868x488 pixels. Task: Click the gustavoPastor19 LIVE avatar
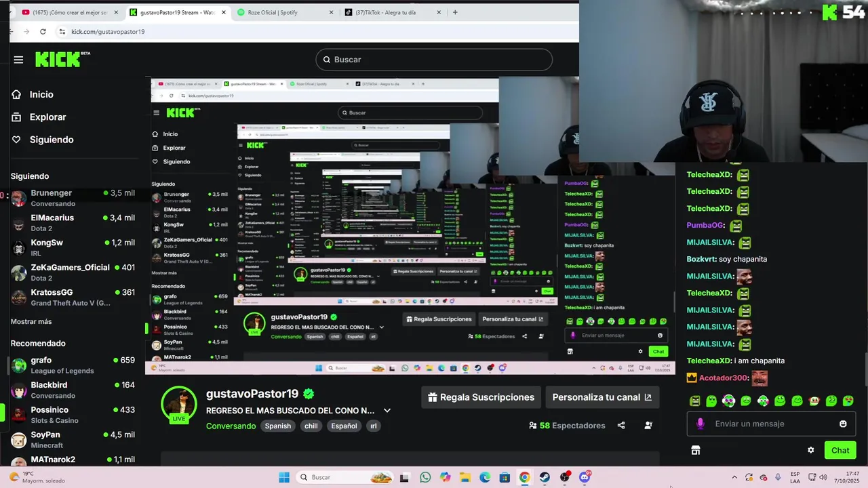coord(179,405)
